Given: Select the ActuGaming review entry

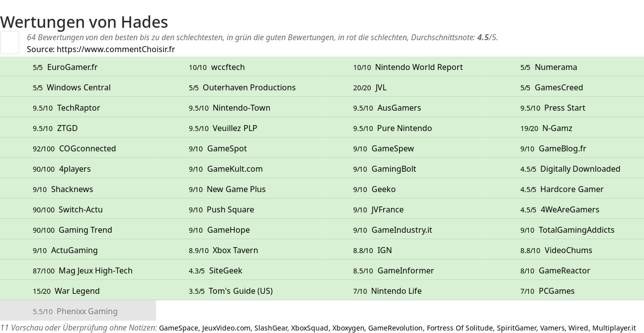Looking at the screenshot, I should coord(65,250).
